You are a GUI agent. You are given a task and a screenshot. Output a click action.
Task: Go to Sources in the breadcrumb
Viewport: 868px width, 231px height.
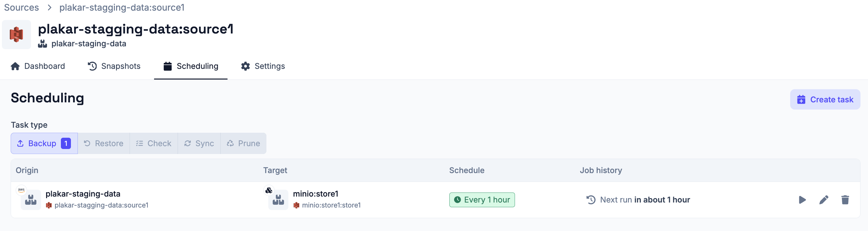click(22, 8)
